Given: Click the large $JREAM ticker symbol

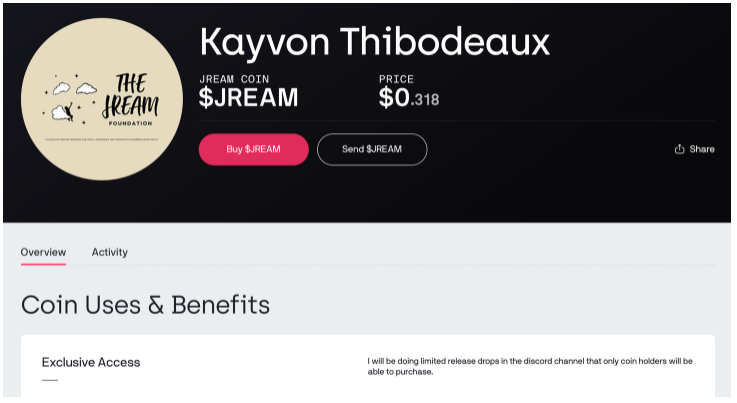Looking at the screenshot, I should click(x=248, y=98).
